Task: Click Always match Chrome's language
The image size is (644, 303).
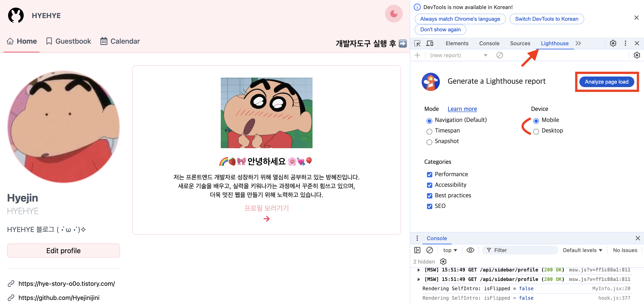Action: tap(460, 19)
